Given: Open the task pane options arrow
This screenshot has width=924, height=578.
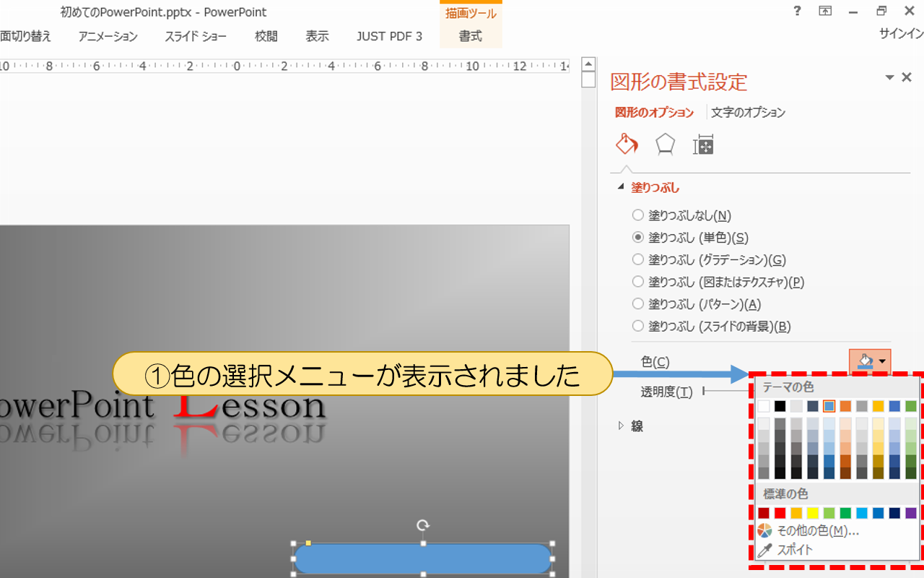Looking at the screenshot, I should 889,77.
